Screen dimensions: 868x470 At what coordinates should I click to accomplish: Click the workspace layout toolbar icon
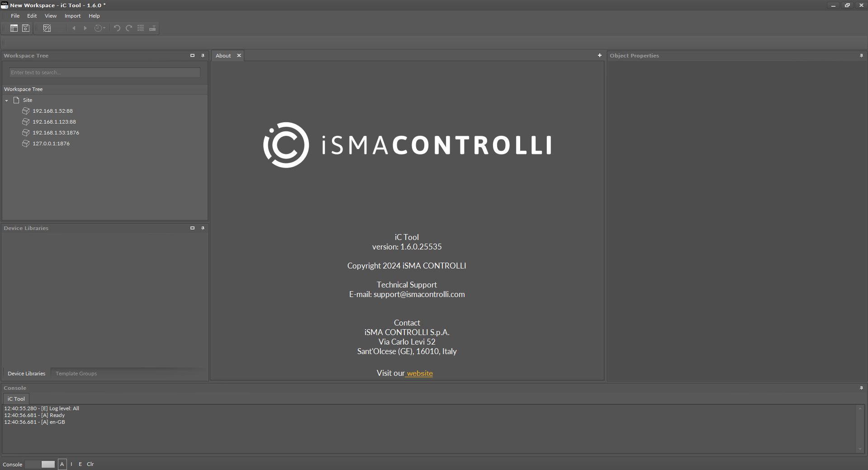pyautogui.click(x=14, y=28)
